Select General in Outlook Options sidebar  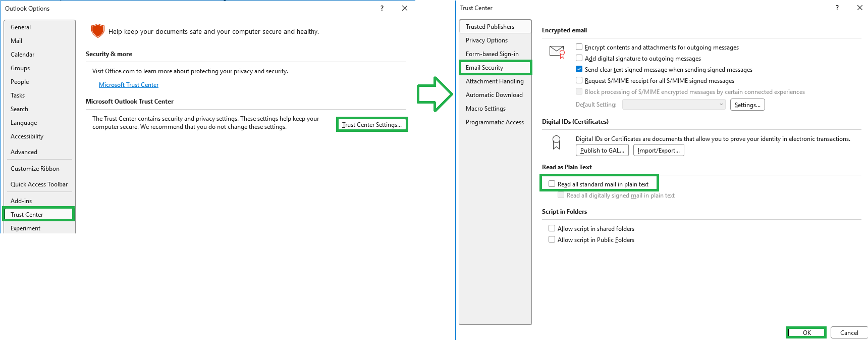(x=39, y=27)
